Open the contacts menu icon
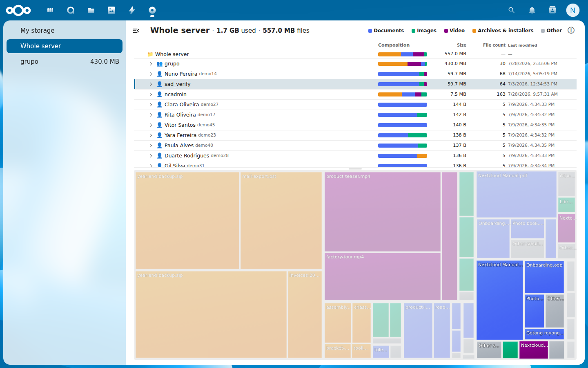Viewport: 588px width, 368px height. (552, 10)
